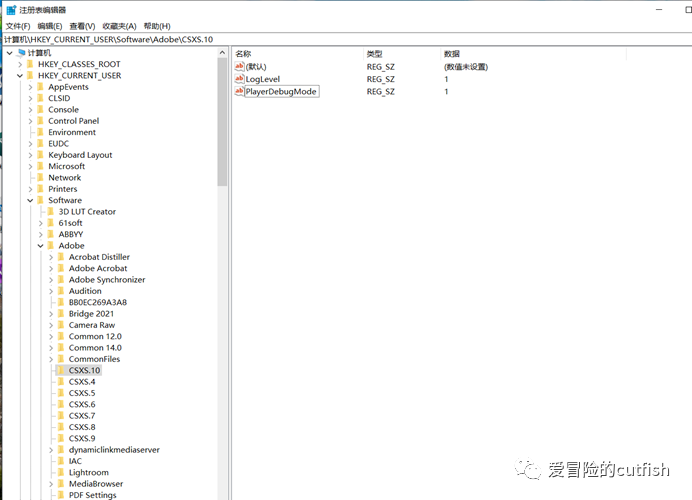Click the Lightroom folder icon
The width and height of the screenshot is (692, 500).
click(61, 473)
